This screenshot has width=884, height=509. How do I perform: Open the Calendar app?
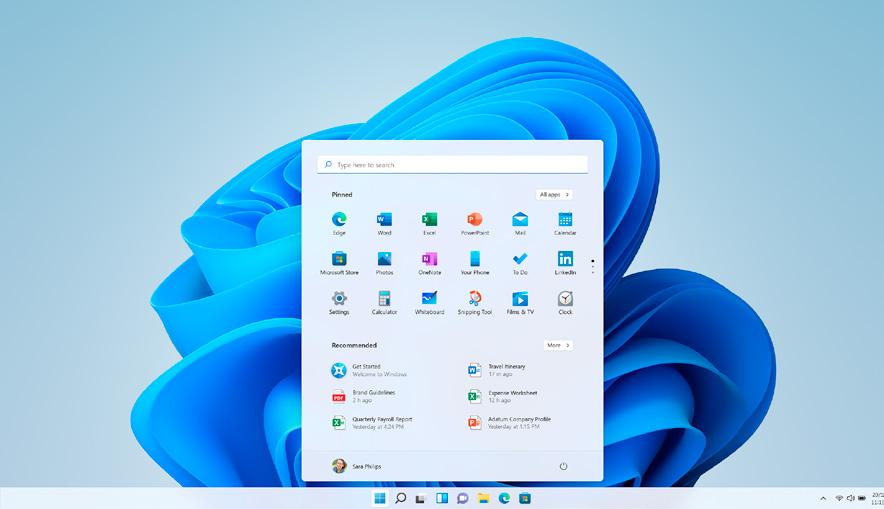pos(565,223)
